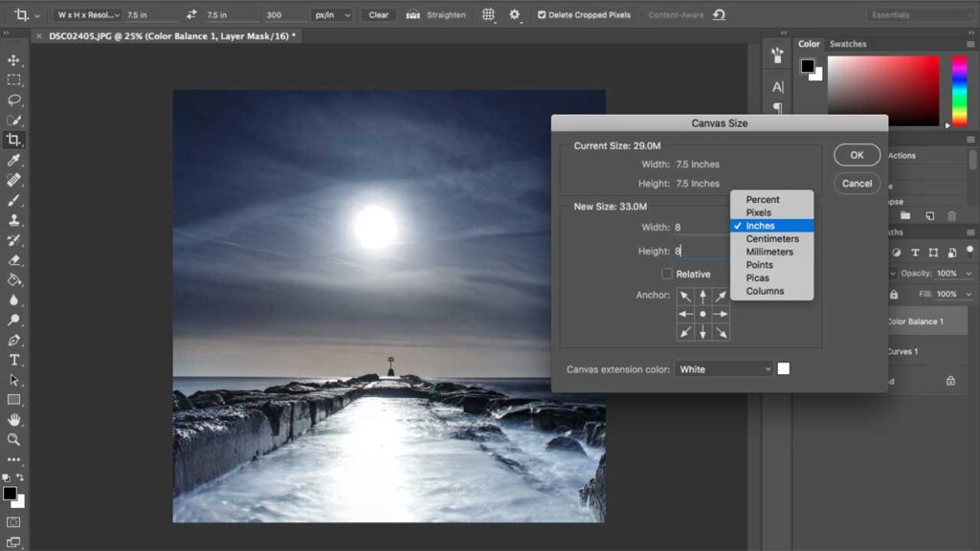The height and width of the screenshot is (551, 980).
Task: Set anchor to top-left arrow
Action: coord(685,297)
